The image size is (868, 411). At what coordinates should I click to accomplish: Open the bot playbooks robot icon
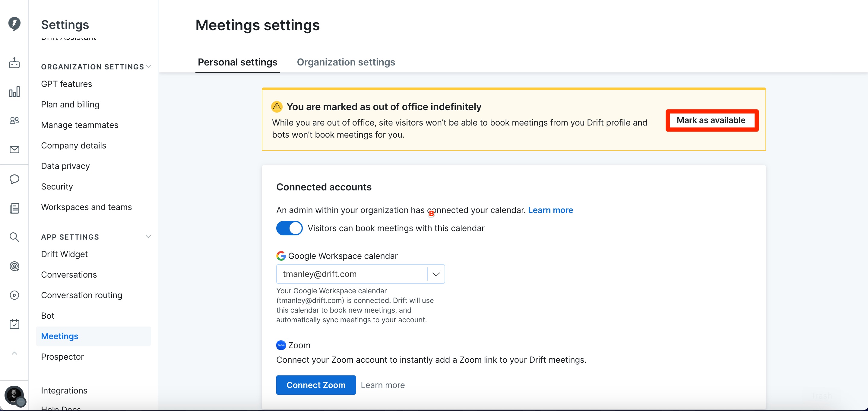point(14,63)
